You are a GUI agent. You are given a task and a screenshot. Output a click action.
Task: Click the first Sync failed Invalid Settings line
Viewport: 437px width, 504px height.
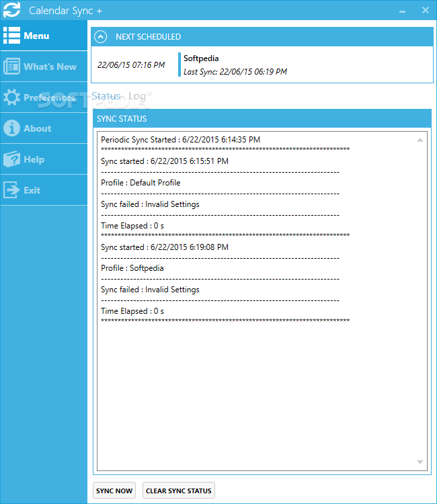click(x=150, y=204)
